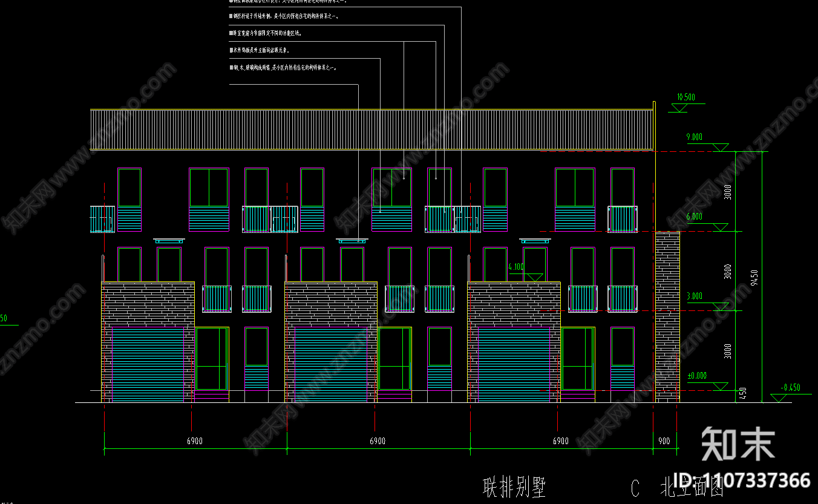This screenshot has height=504, width=818.
Task: Select the 9.000 elevation label
Action: (694, 137)
